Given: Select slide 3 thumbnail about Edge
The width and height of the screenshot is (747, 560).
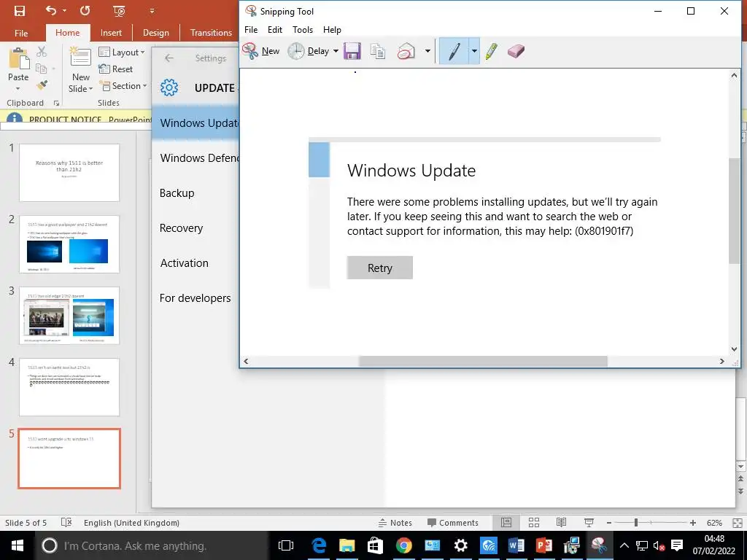Looking at the screenshot, I should tap(69, 315).
